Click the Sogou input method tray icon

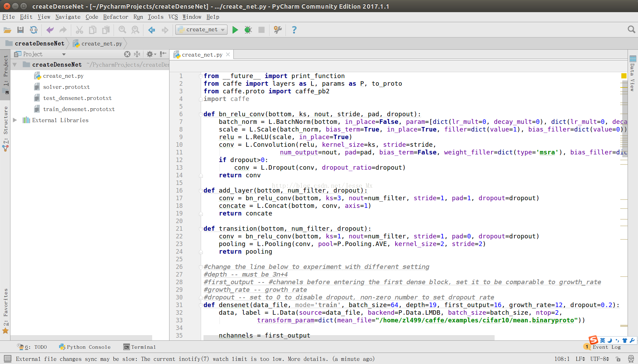pos(593,340)
